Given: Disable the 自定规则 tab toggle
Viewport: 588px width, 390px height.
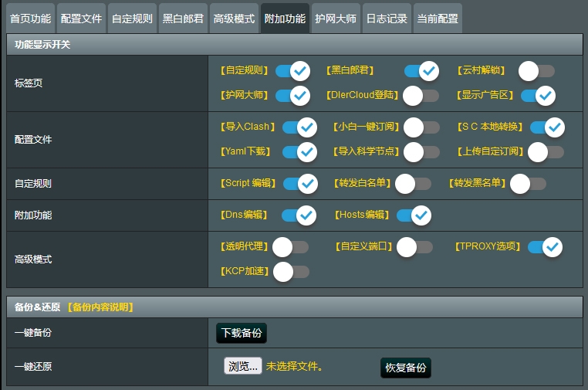Looking at the screenshot, I should tap(292, 71).
